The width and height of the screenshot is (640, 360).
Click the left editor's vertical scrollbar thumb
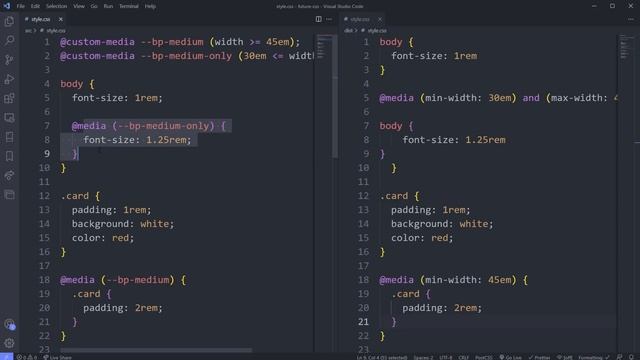pyautogui.click(x=335, y=96)
